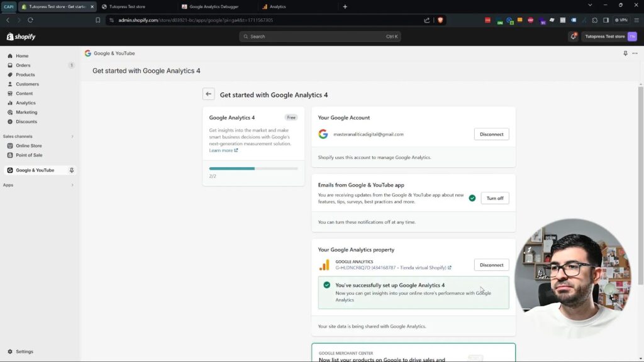Open a new browser tab
The image size is (644, 362).
tap(345, 6)
